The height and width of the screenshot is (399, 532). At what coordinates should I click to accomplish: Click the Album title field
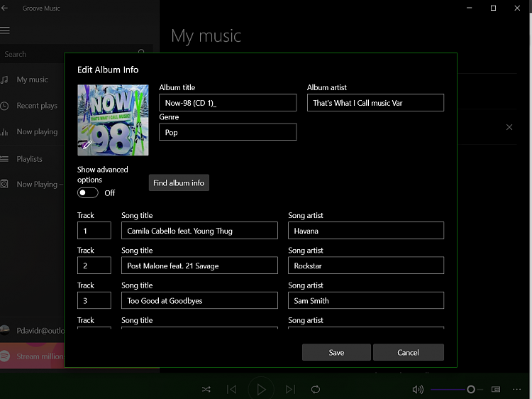coord(228,103)
